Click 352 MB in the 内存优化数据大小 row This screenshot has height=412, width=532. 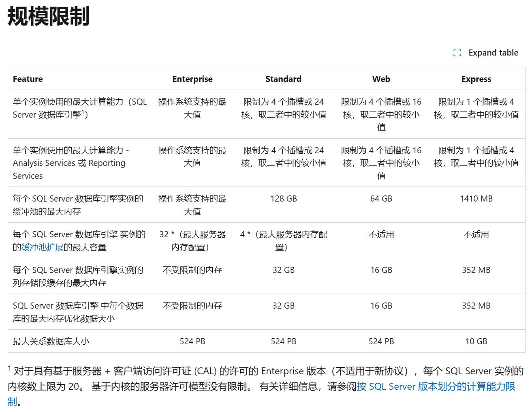476,306
